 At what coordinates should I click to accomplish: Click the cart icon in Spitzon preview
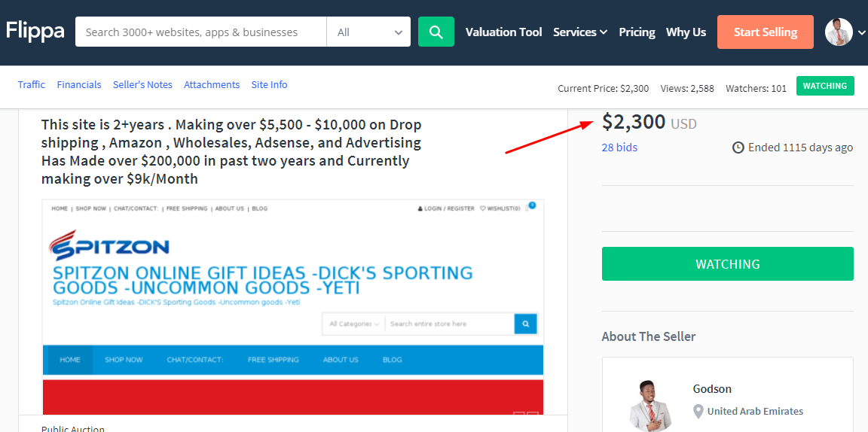click(x=530, y=208)
